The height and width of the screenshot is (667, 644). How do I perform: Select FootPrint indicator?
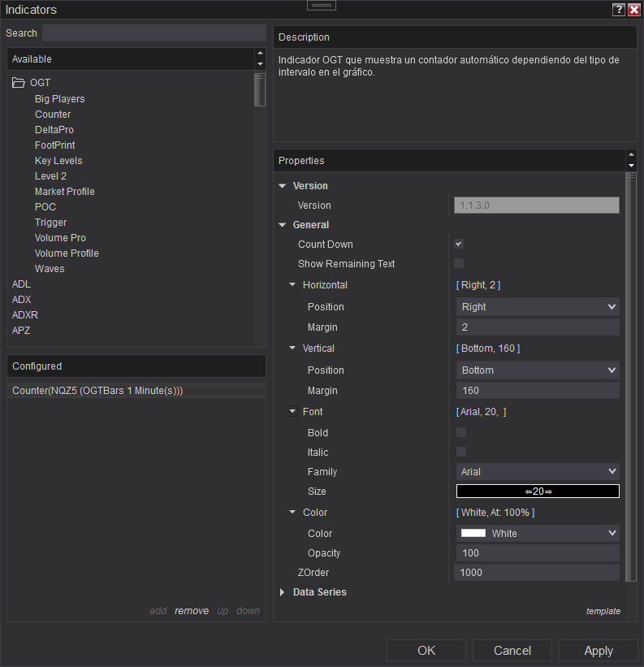point(55,145)
